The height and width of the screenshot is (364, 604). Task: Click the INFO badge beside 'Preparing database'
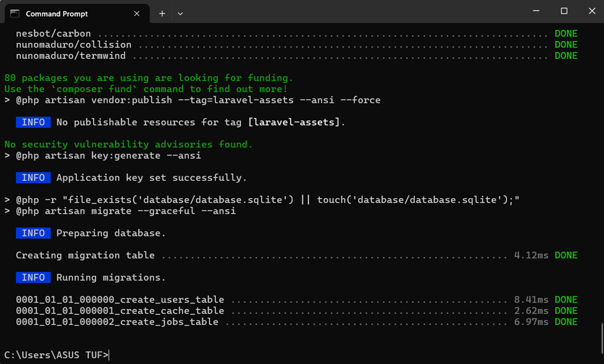point(33,233)
